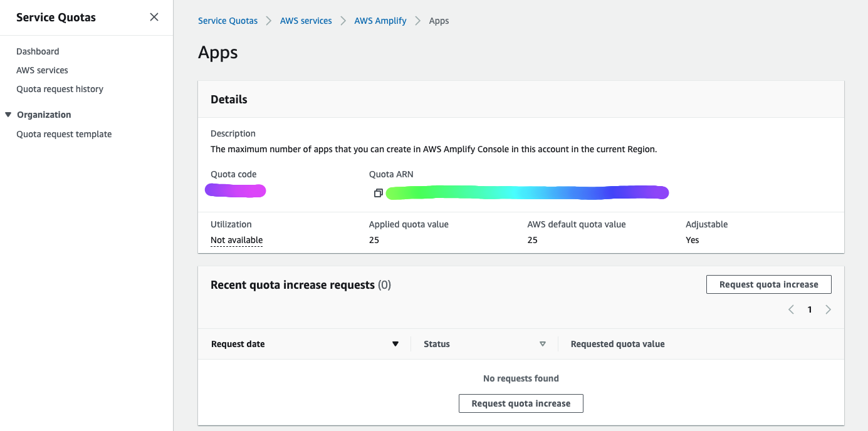The image size is (868, 431).
Task: Click the Quota ARN label
Action: pos(391,174)
